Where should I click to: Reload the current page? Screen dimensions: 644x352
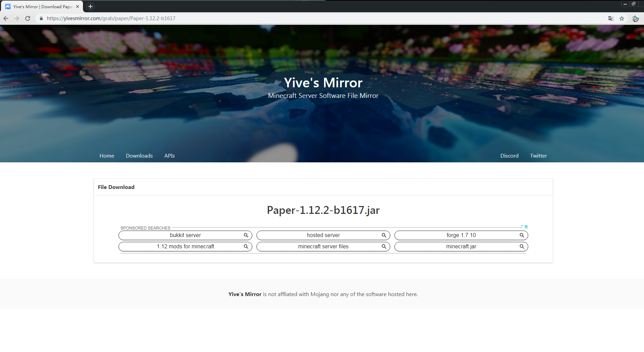point(28,18)
